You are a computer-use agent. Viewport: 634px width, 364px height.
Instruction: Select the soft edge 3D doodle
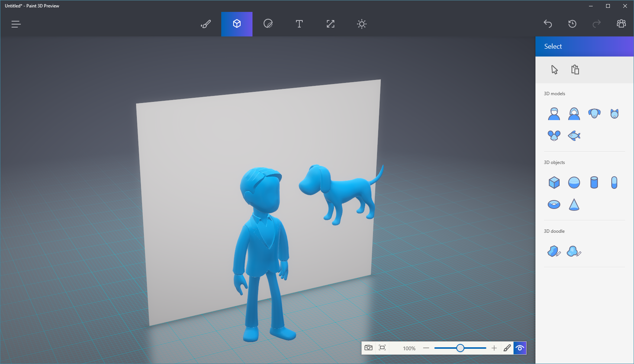coord(574,251)
